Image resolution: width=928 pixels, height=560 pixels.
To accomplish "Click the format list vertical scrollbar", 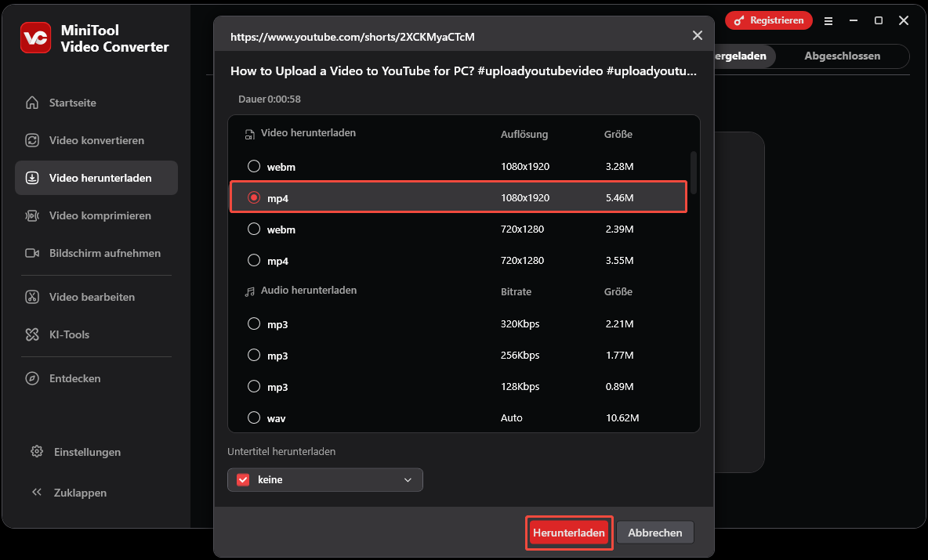I will tap(694, 172).
